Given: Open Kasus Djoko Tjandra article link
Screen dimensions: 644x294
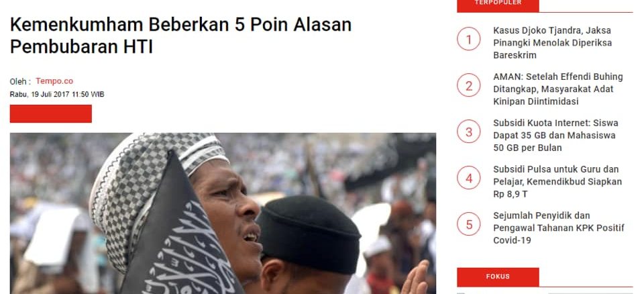Looking at the screenshot, I should tap(552, 43).
